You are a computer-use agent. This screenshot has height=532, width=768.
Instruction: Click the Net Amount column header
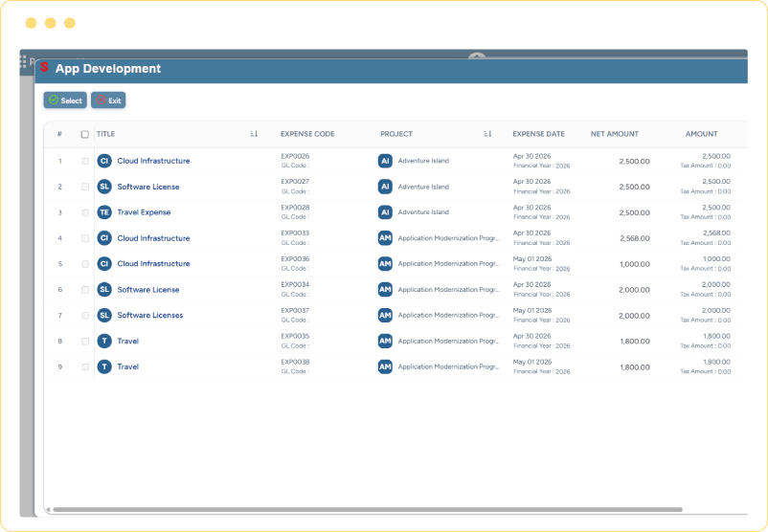(x=614, y=134)
